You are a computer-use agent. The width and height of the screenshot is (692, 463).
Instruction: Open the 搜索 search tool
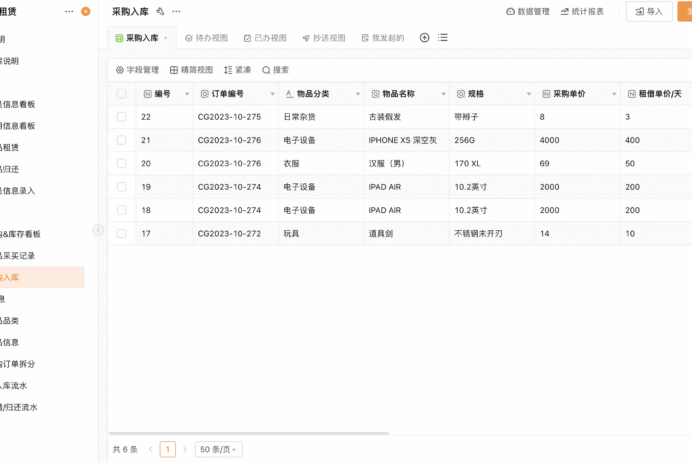click(275, 70)
